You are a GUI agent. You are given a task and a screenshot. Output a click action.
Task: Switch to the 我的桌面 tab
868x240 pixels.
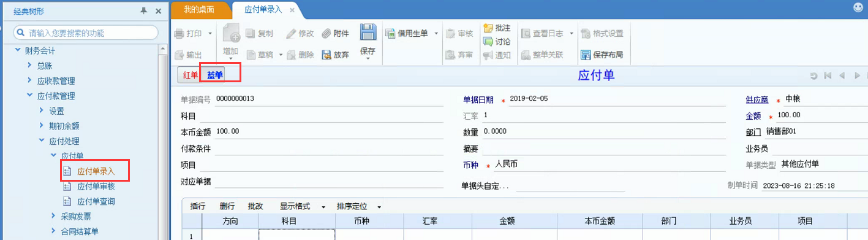tap(199, 9)
